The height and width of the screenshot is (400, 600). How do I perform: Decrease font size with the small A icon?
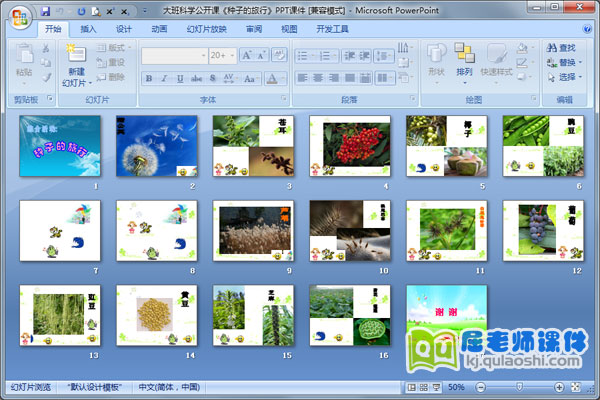coord(261,56)
